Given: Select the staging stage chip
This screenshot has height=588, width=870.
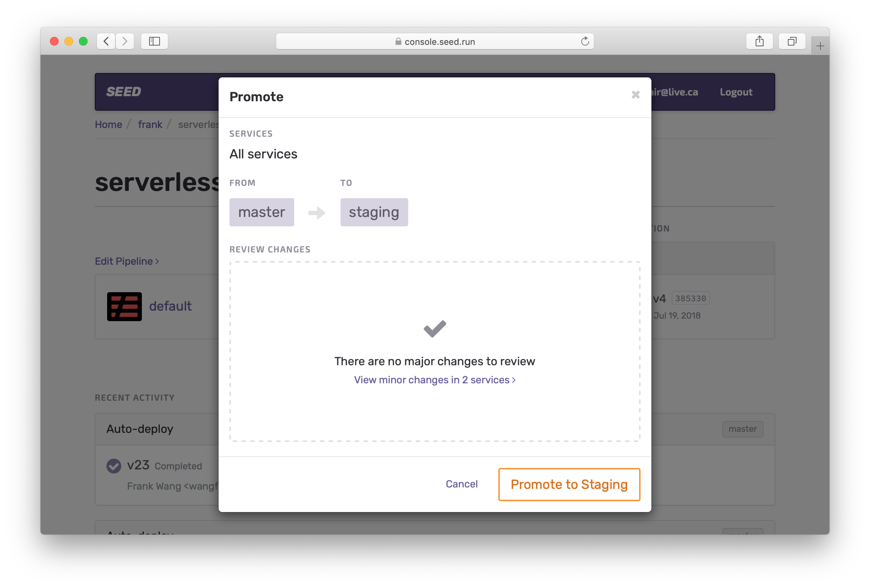Looking at the screenshot, I should [374, 212].
